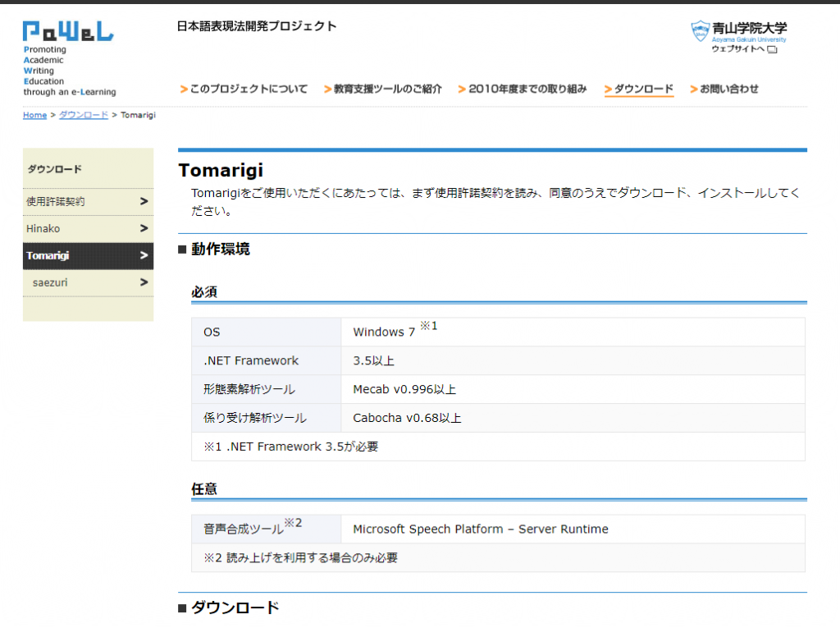Open 教育支援ツールのご紹介 menu item
Screen dimensions: 840x628
383,89
